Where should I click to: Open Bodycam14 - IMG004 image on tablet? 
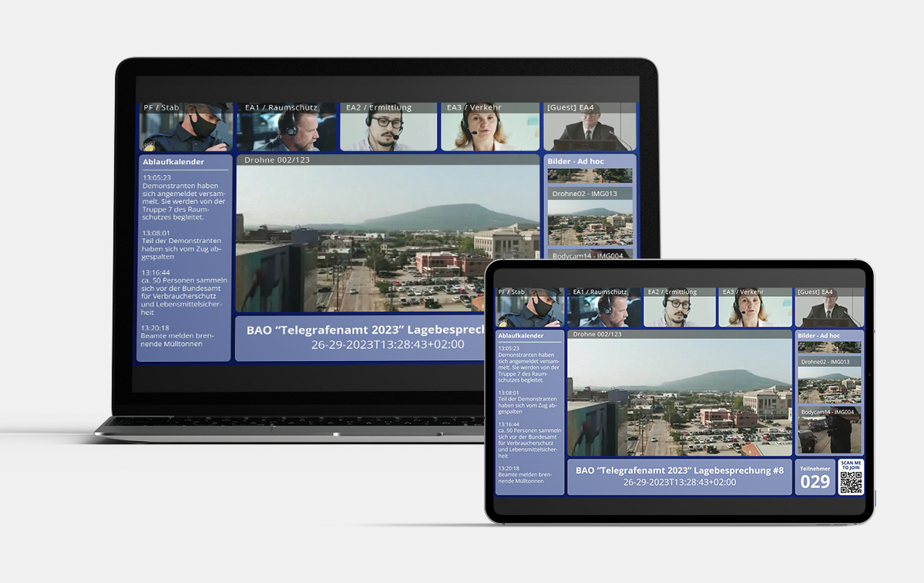(x=829, y=432)
